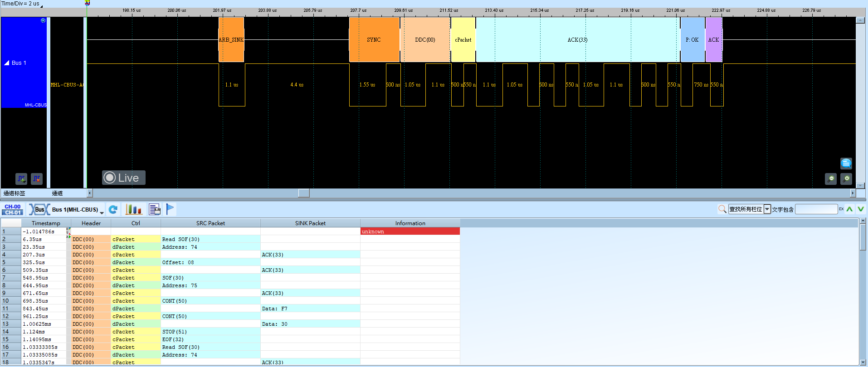This screenshot has height=367, width=868.
Task: Toggle the Live capture button
Action: pyautogui.click(x=123, y=178)
